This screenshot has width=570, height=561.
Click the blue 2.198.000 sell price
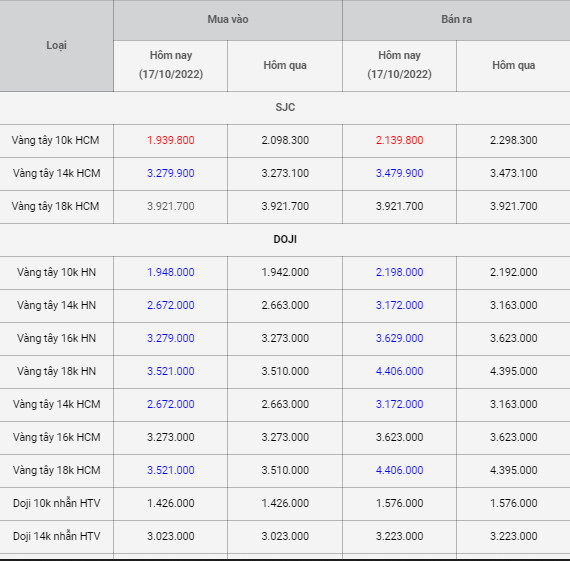400,272
